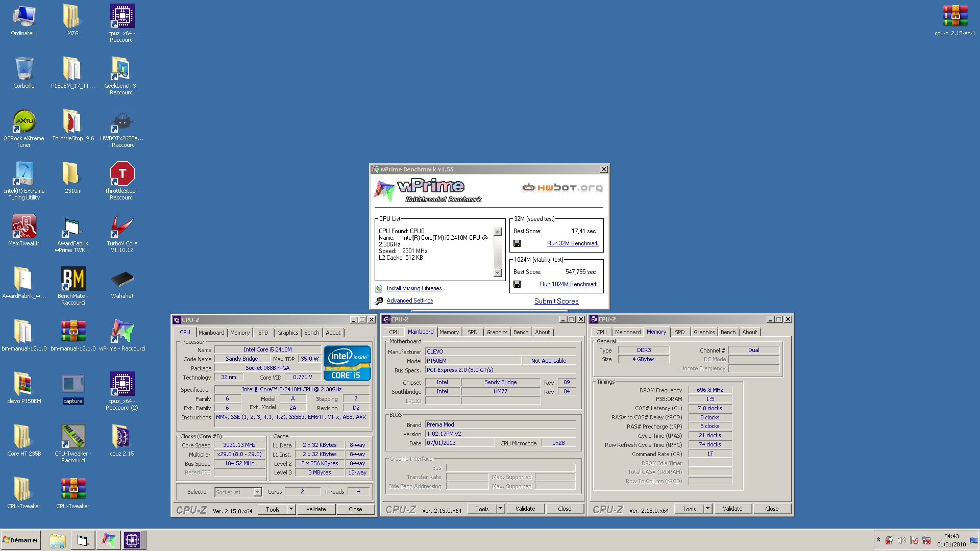Expand Tools dropdown in first CPU-Z window
980x551 pixels.
click(291, 509)
